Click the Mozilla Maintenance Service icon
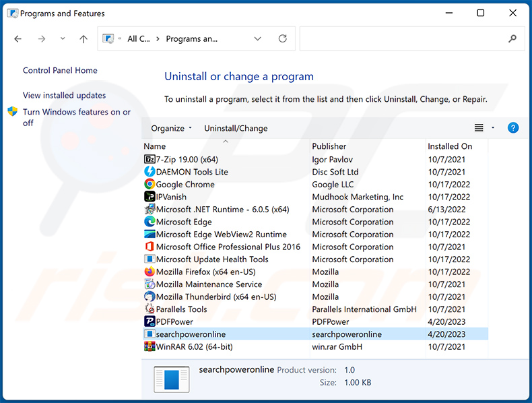The image size is (532, 403). pos(149,284)
